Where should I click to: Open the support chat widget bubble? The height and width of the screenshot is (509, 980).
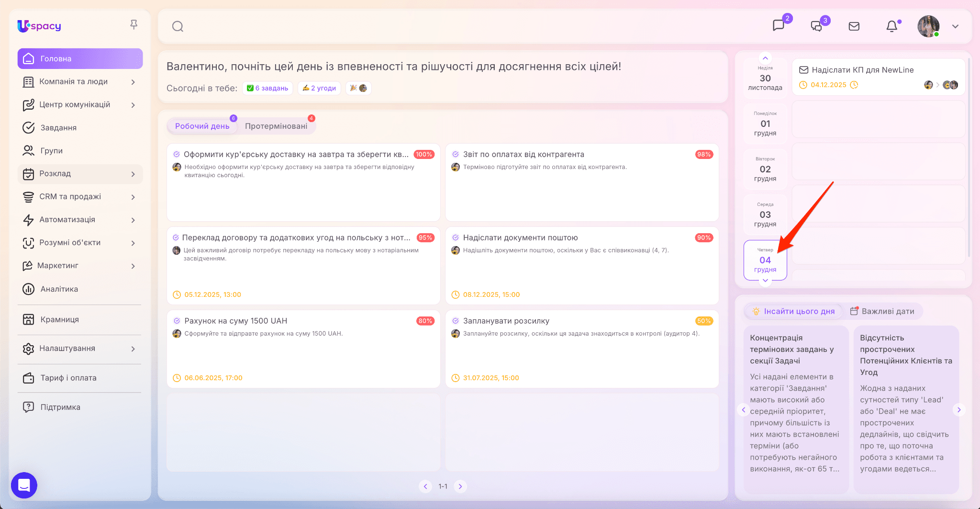(24, 485)
